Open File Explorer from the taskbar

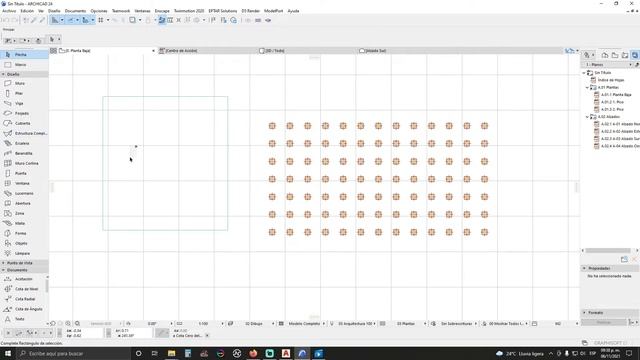coord(171,353)
